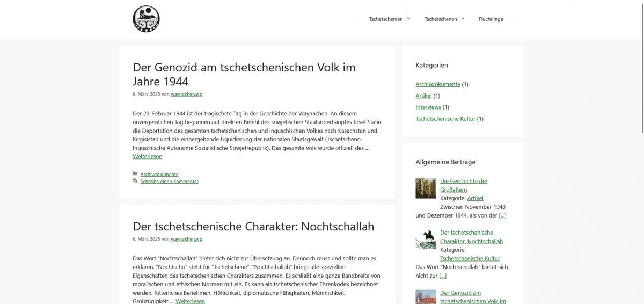Open Archivdokumente tag in the Genozid post footer
Screen dimensions: 644x304
[x=159, y=174]
